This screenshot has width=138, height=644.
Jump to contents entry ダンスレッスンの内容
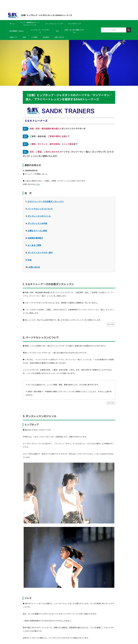37,223
